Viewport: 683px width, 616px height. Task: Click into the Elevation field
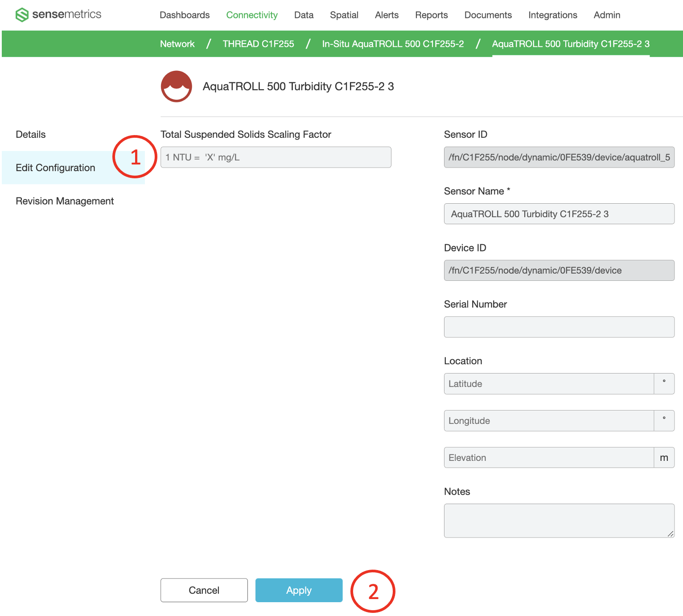[549, 458]
